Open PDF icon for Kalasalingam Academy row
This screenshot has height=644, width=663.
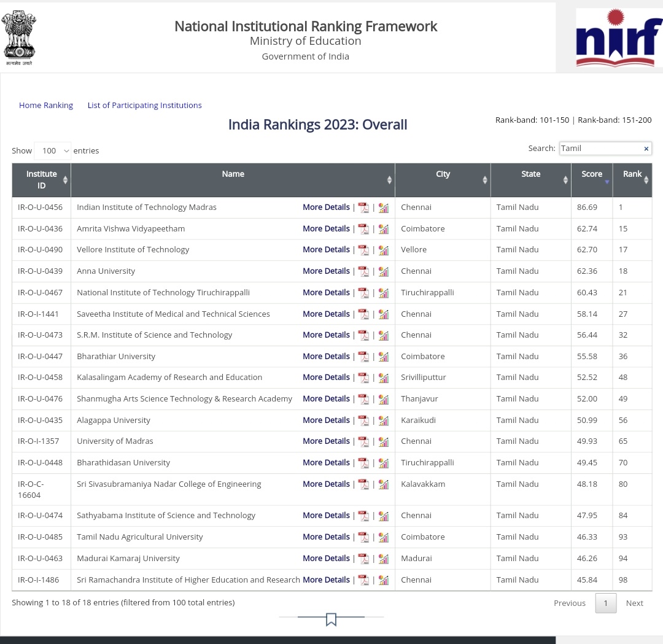[363, 378]
